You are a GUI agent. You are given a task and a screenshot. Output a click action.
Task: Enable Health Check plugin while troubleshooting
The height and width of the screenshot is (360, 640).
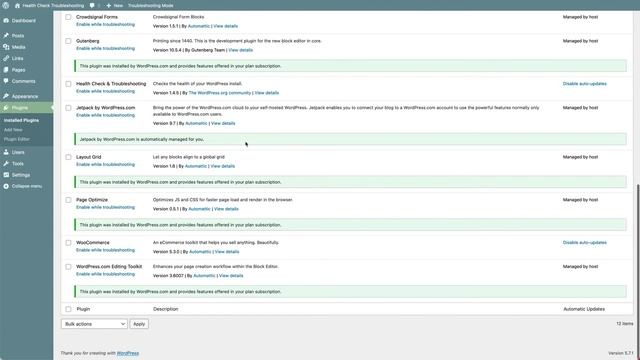(x=105, y=91)
